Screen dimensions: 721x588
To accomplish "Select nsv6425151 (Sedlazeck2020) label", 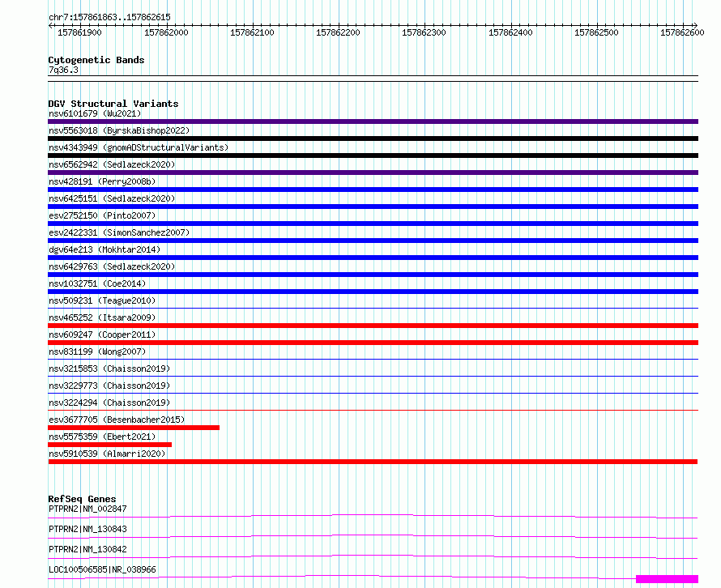I will pyautogui.click(x=112, y=198).
